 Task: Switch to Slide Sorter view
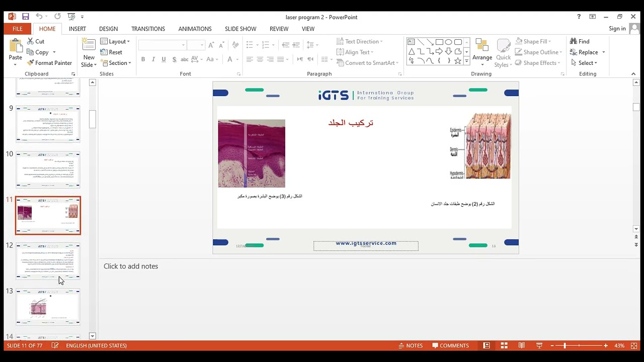pyautogui.click(x=504, y=345)
